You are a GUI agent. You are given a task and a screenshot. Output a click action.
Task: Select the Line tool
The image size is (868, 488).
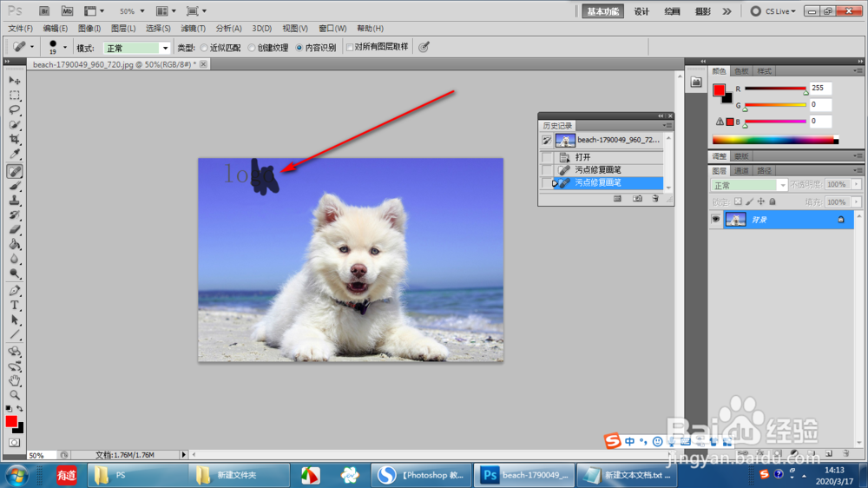pyautogui.click(x=15, y=334)
